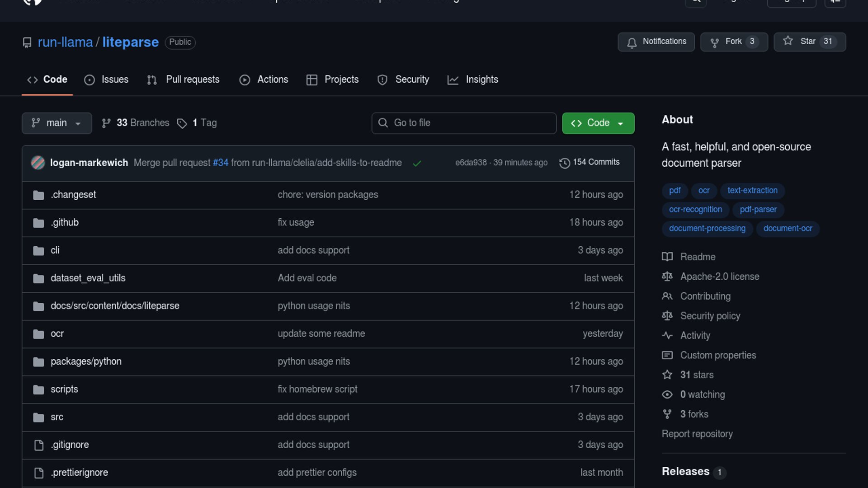Click the text-extraction topic tag
The height and width of the screenshot is (488, 868).
(752, 190)
